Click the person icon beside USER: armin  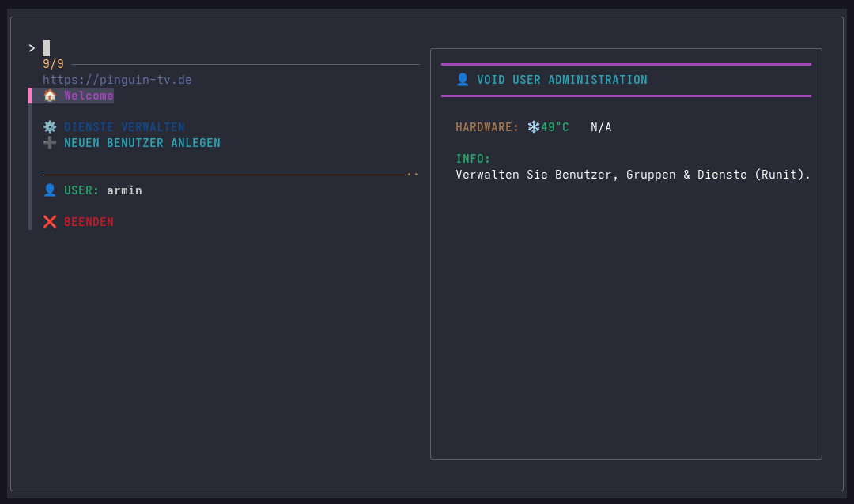pyautogui.click(x=50, y=190)
